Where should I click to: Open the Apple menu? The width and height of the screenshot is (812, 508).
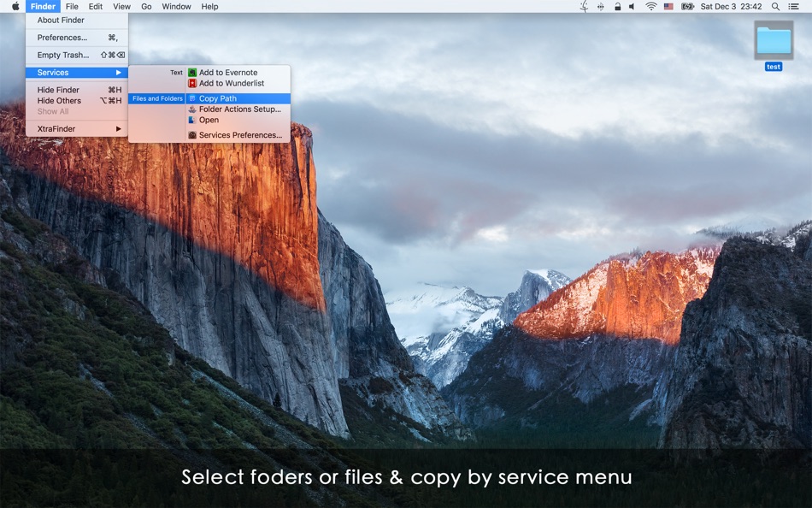[15, 6]
